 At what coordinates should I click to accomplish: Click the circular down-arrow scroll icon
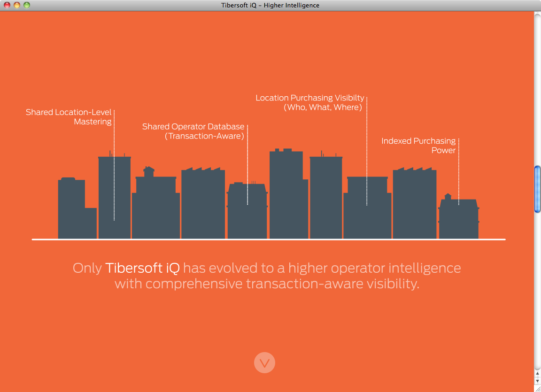point(264,363)
